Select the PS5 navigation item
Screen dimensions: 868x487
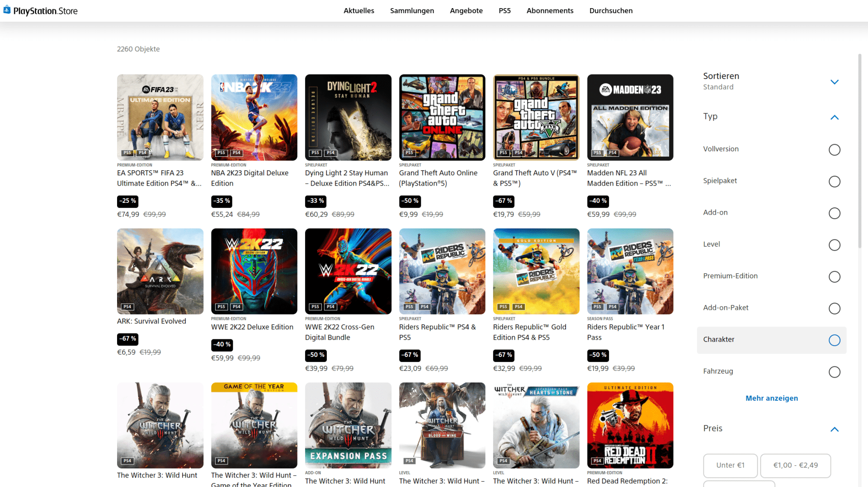point(505,11)
